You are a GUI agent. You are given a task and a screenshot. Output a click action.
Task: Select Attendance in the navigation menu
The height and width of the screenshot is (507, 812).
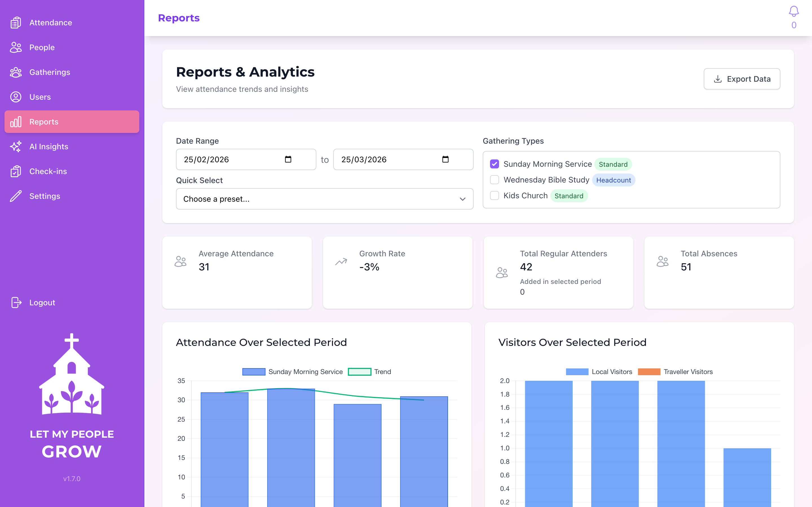50,23
